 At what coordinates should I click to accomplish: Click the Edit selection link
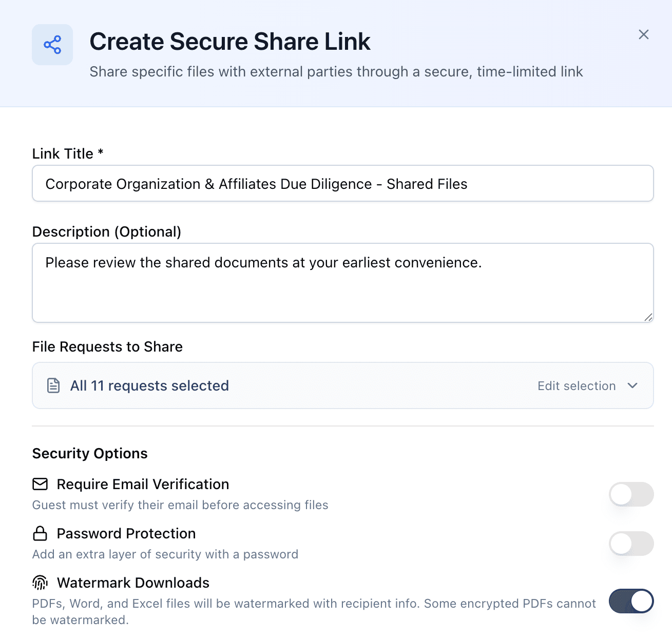click(x=576, y=385)
